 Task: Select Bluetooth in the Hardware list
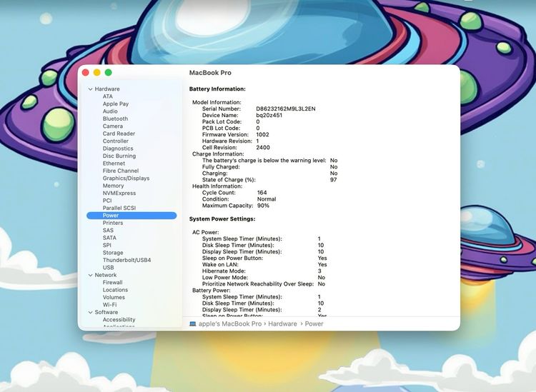click(x=115, y=119)
